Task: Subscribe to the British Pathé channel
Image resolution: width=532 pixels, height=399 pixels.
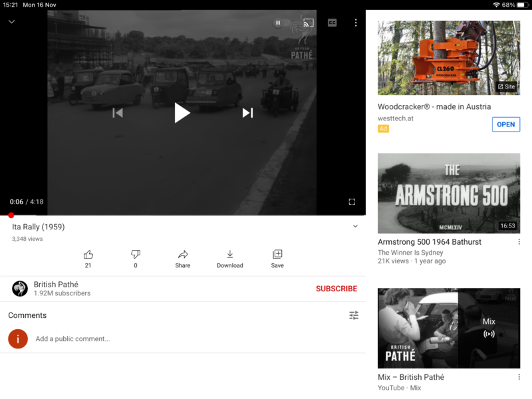Action: [x=336, y=289]
